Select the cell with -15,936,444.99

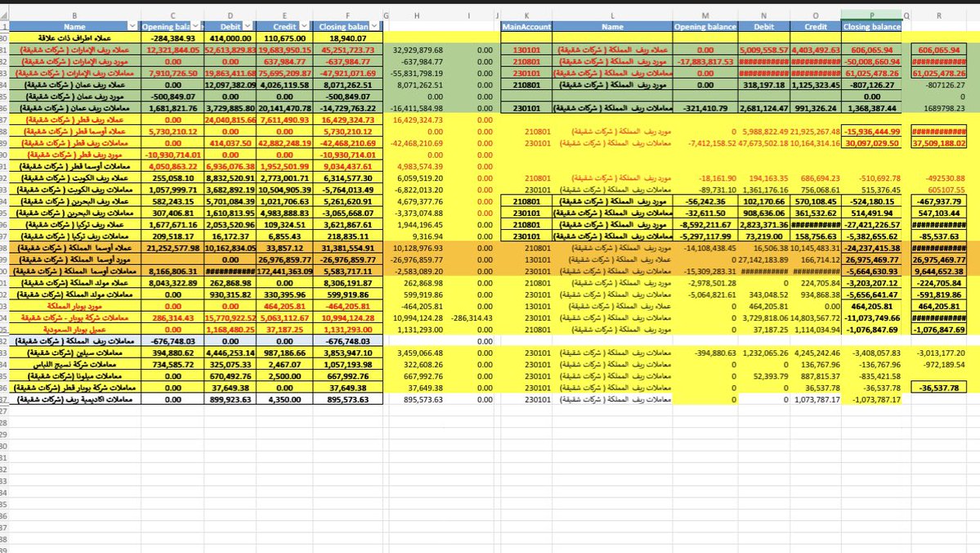(871, 132)
